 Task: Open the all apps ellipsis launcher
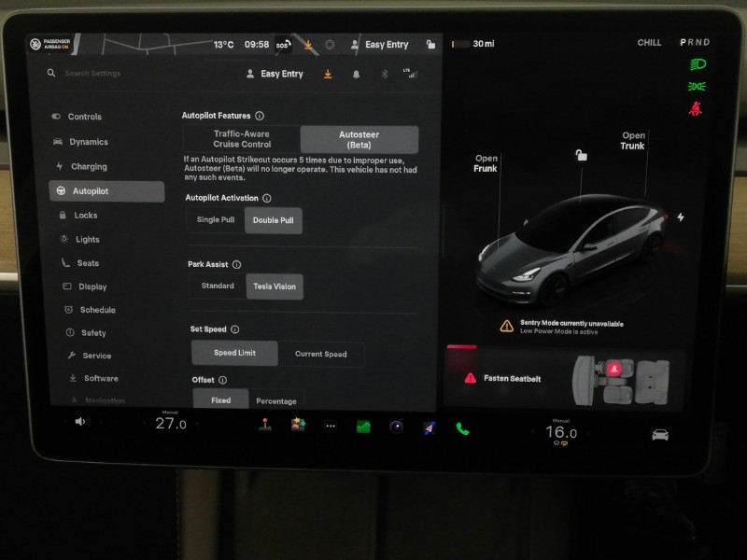(330, 425)
